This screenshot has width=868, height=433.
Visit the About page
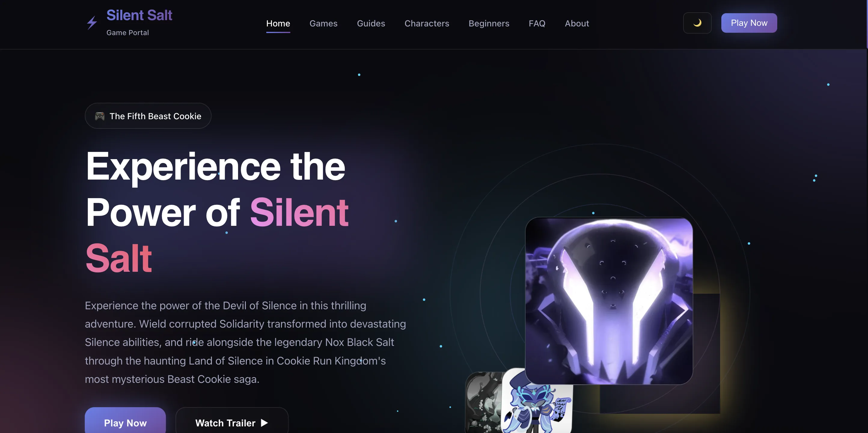(576, 23)
